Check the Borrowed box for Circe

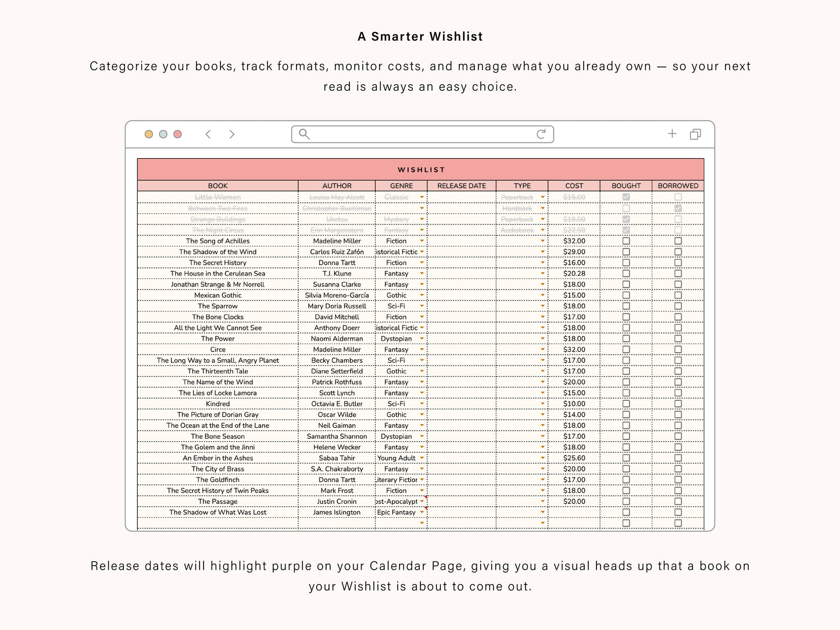(677, 349)
